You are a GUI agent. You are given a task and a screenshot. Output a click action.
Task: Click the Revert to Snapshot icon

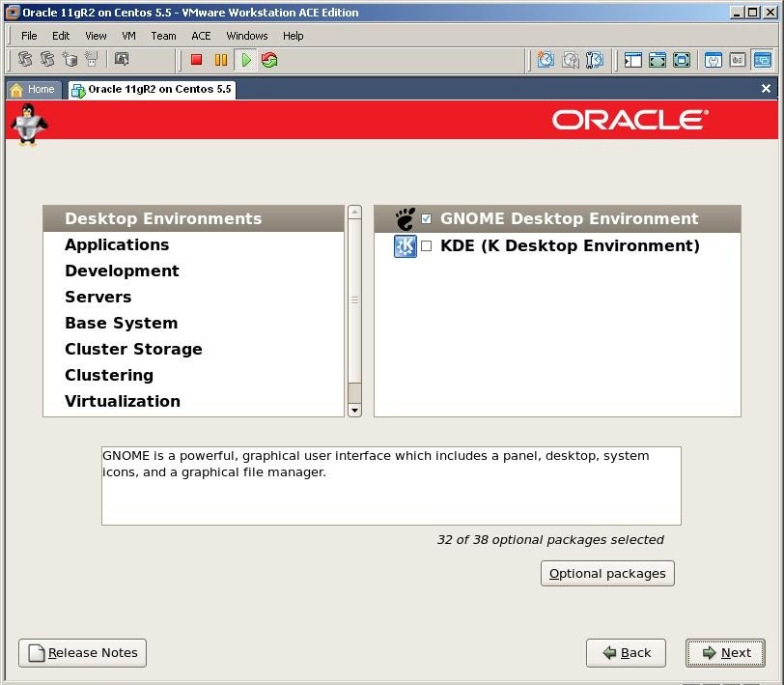[x=570, y=60]
